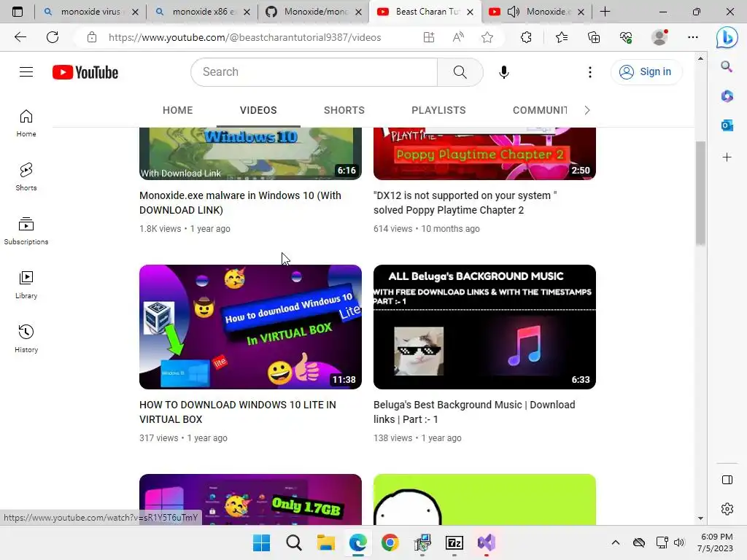Viewport: 747px width, 560px height.
Task: Play the Windows 10 Lite Virtual Box thumbnail
Action: (250, 327)
